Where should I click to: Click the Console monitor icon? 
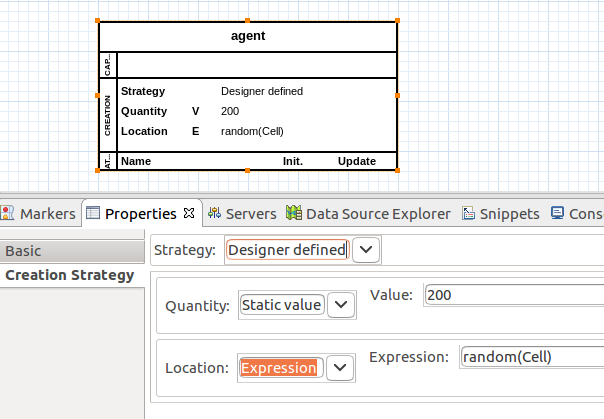coord(557,213)
